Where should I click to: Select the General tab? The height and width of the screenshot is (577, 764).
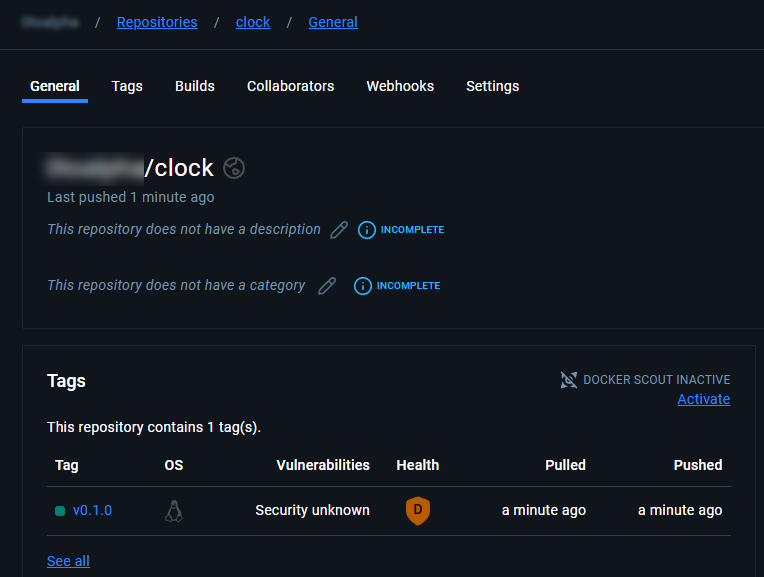tap(55, 86)
